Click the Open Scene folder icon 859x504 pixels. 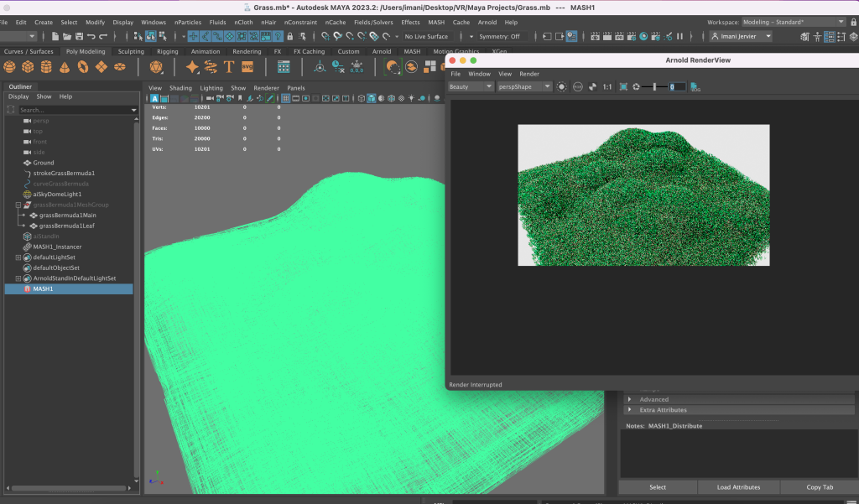(67, 36)
